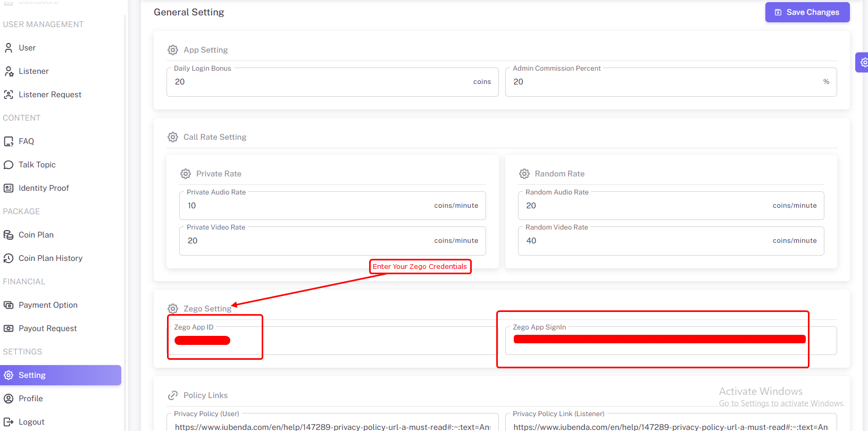Viewport: 868px width, 431px height.
Task: Go to the Profile page
Action: [x=31, y=399]
